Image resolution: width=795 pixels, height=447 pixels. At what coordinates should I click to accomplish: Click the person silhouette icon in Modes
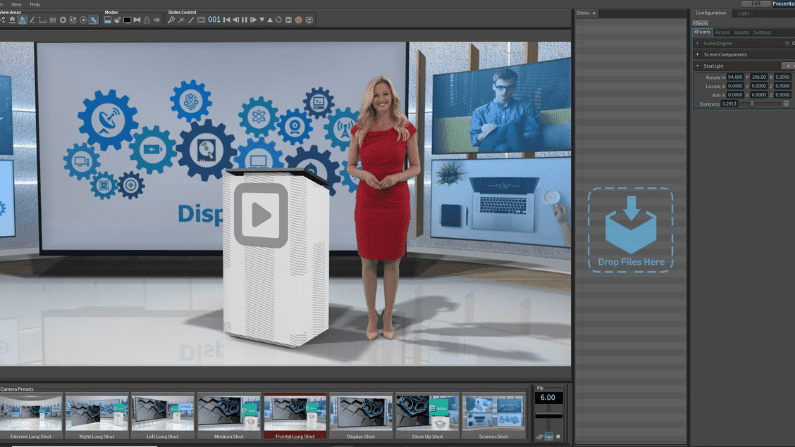coord(147,20)
